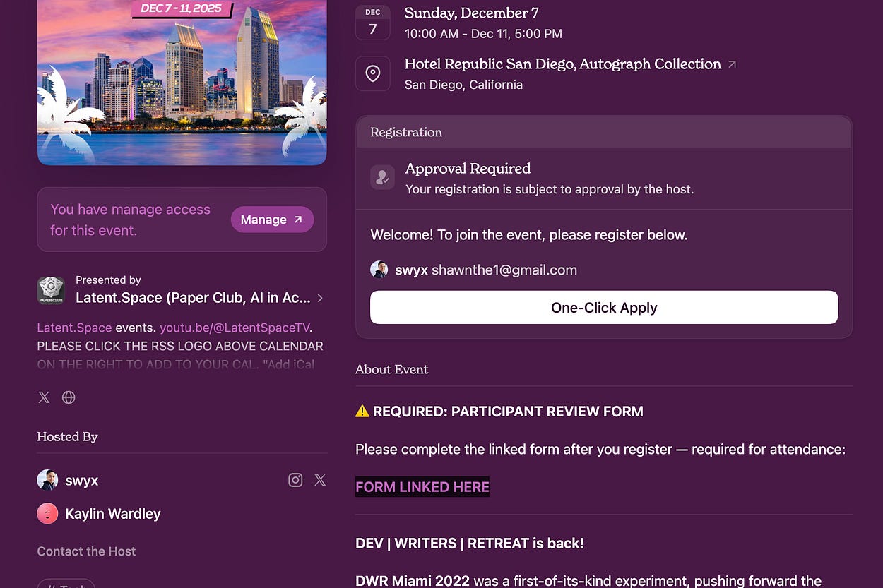The image size is (883, 588).
Task: Click the Registration section header
Action: pyautogui.click(x=604, y=132)
